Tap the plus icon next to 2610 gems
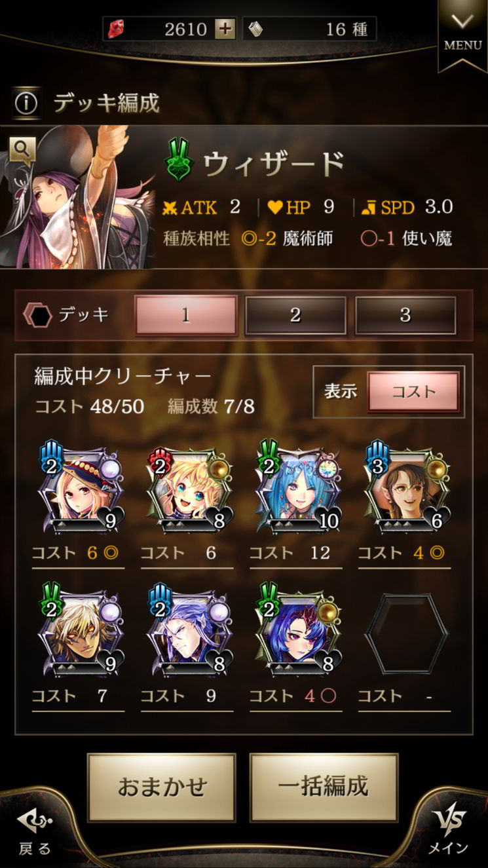This screenshot has width=488, height=868. pos(225,29)
